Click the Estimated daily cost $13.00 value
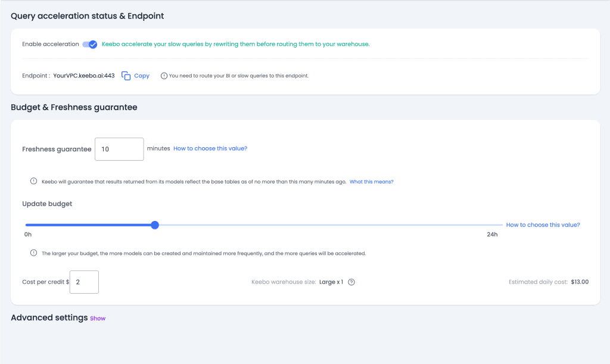This screenshot has width=610, height=364. coord(580,282)
